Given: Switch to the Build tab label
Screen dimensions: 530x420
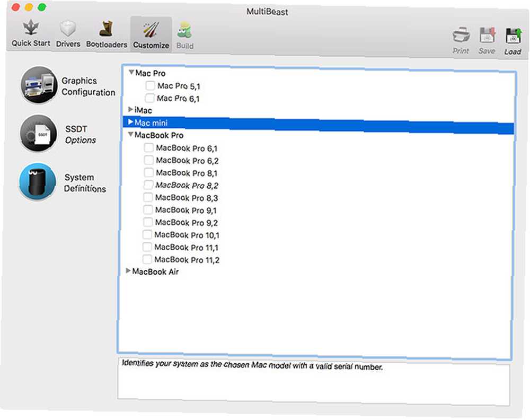Looking at the screenshot, I should click(185, 46).
